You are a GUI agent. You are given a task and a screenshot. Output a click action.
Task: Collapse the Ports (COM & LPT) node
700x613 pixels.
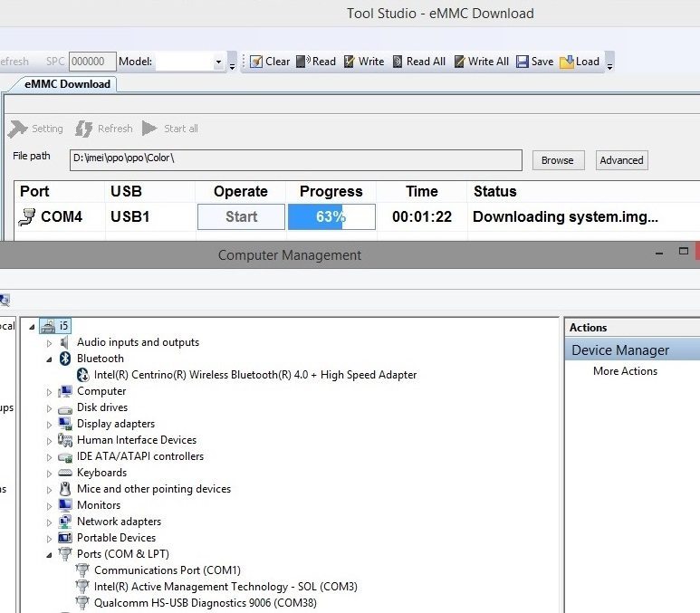coord(50,554)
